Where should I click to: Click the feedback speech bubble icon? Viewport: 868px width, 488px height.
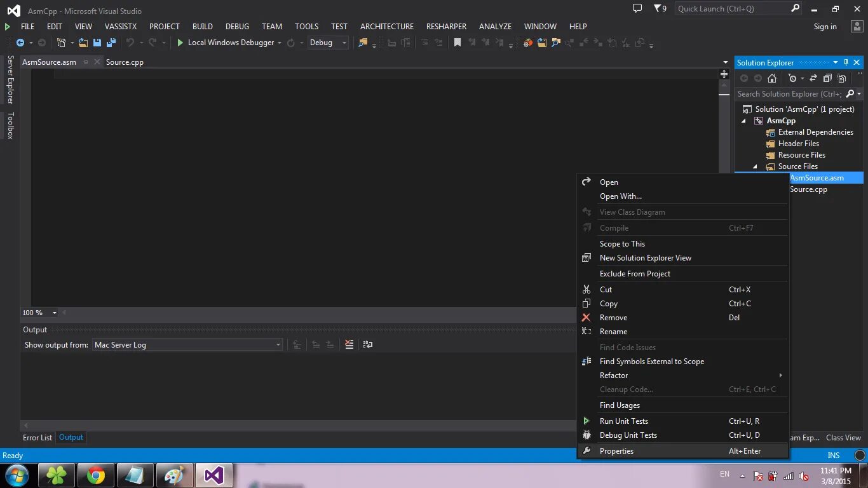click(637, 9)
